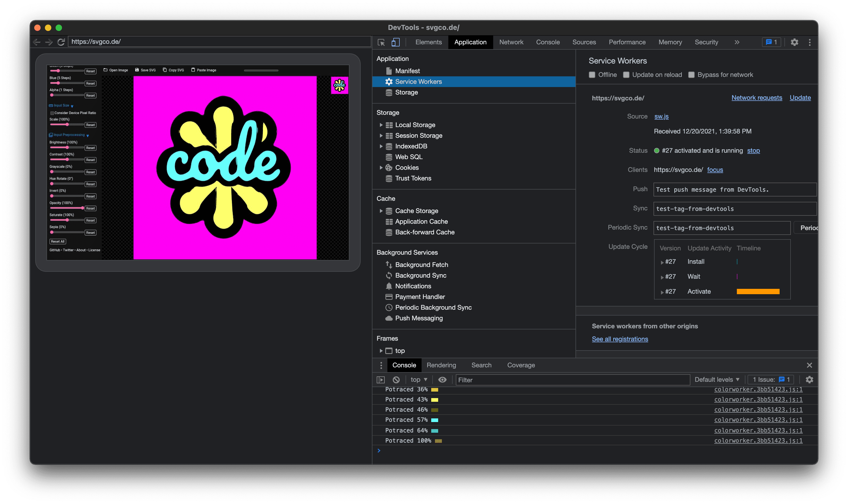Screen dimensions: 848x504
Task: Click the Periodic Sync input field
Action: point(720,228)
